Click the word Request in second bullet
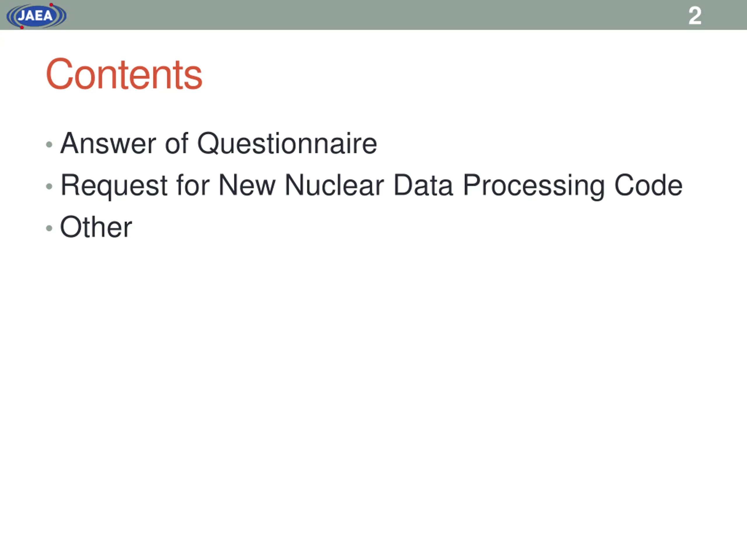The height and width of the screenshot is (560, 747). 114,186
